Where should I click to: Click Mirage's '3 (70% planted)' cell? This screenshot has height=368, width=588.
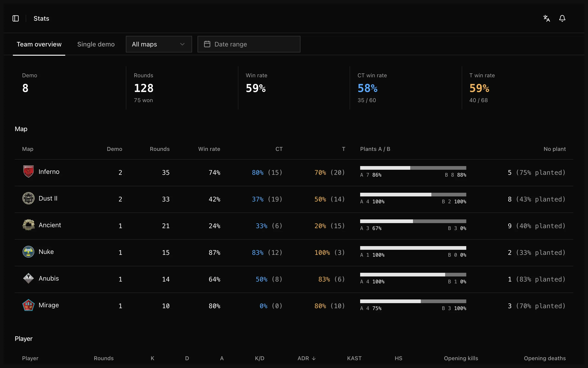[x=537, y=306]
